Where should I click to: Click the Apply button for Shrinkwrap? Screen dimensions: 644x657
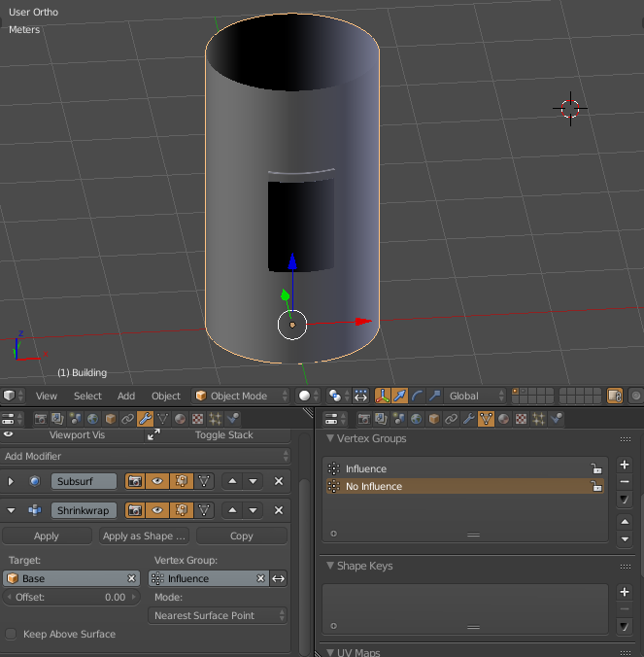[x=47, y=536]
